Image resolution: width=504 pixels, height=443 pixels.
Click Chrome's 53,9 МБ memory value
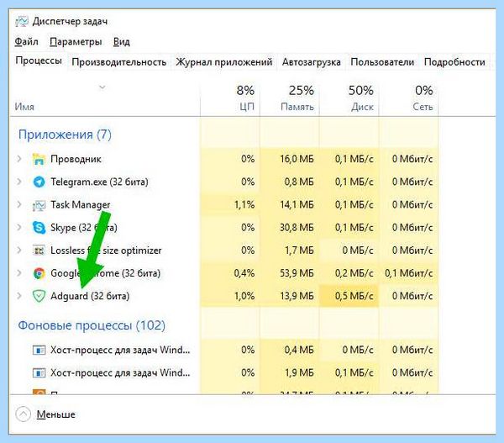click(x=297, y=273)
